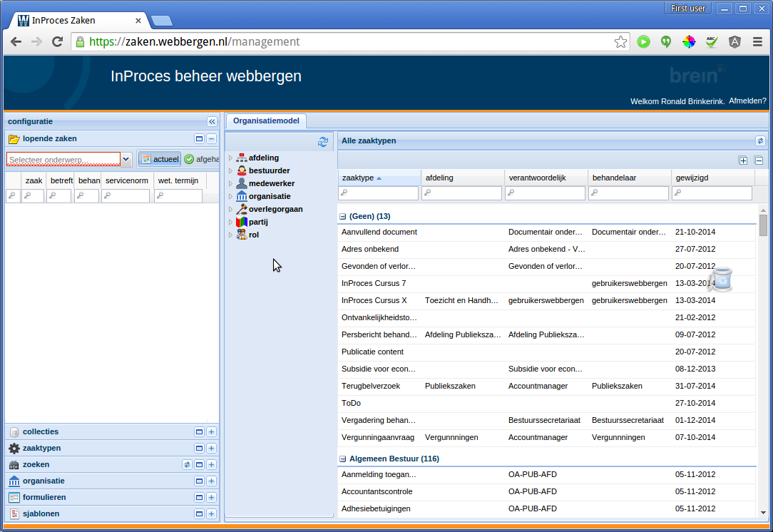Image resolution: width=773 pixels, height=532 pixels.
Task: Expand the rol tree node
Action: 230,235
